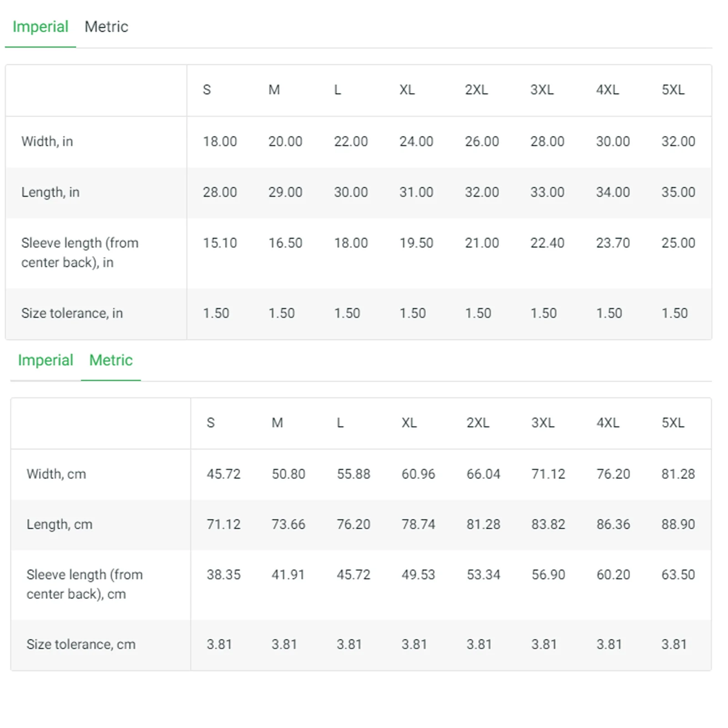Click the 'Width, cm' row label
728x728 pixels.
(x=56, y=474)
